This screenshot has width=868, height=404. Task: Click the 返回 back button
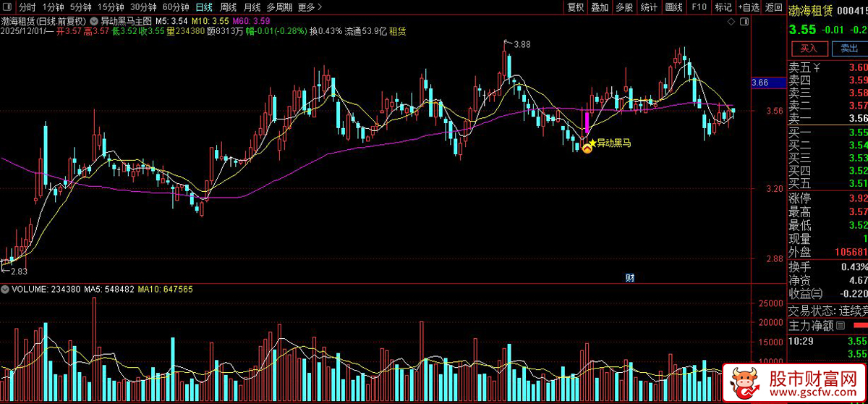point(773,7)
